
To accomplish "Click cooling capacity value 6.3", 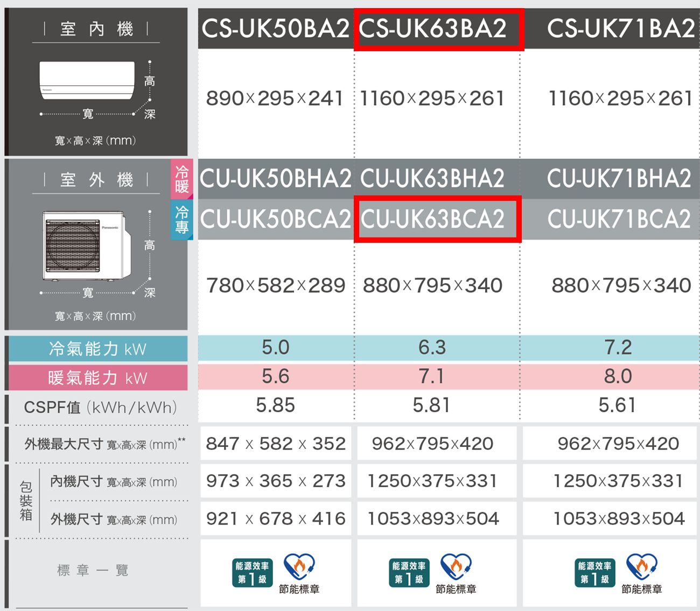I will [x=432, y=348].
